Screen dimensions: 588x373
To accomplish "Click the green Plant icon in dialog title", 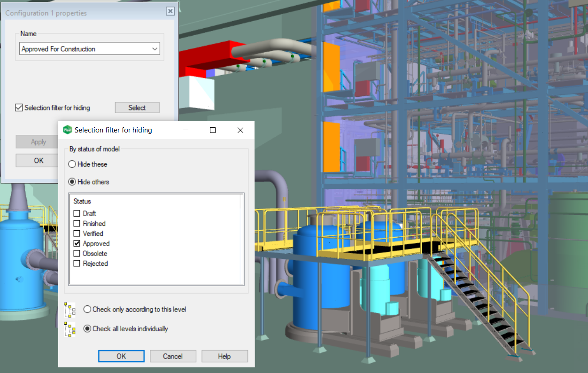I will click(x=68, y=130).
